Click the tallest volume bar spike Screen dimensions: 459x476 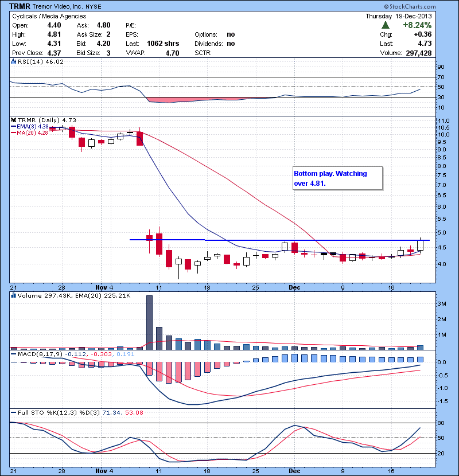[149, 322]
